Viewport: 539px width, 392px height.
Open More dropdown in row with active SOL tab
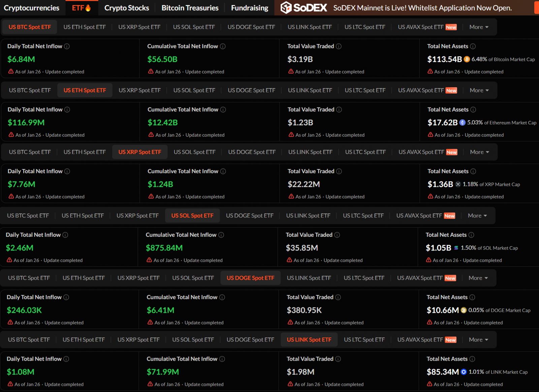[477, 216]
